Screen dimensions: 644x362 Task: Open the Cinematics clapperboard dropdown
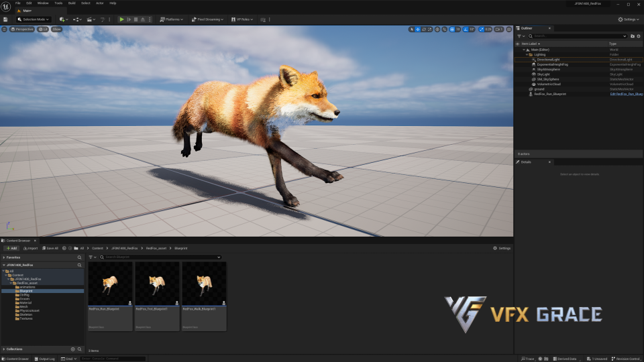[x=91, y=19]
